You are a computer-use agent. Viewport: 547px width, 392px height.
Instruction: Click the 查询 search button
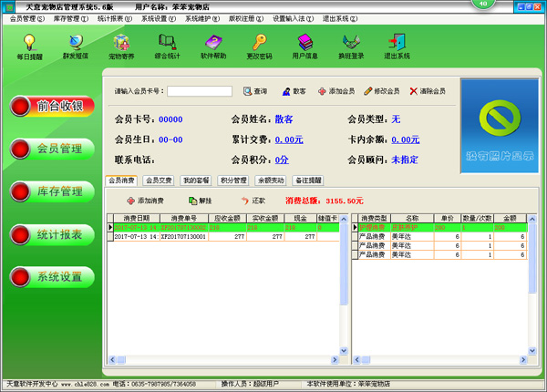point(255,91)
